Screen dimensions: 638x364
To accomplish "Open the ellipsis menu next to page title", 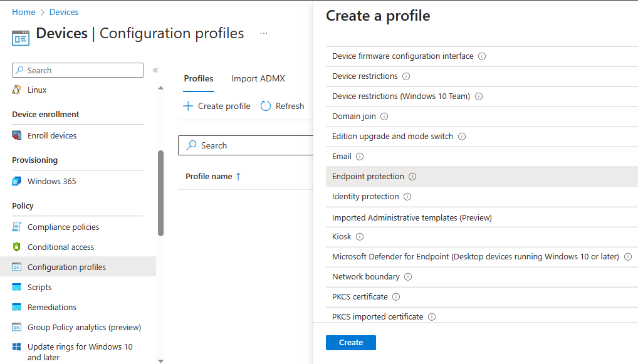I will 264,34.
